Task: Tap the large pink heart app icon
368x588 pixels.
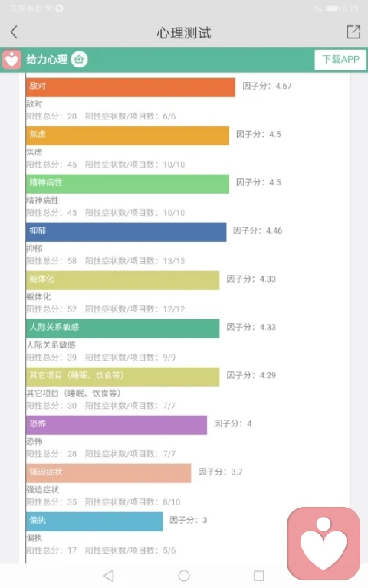Action: click(324, 544)
